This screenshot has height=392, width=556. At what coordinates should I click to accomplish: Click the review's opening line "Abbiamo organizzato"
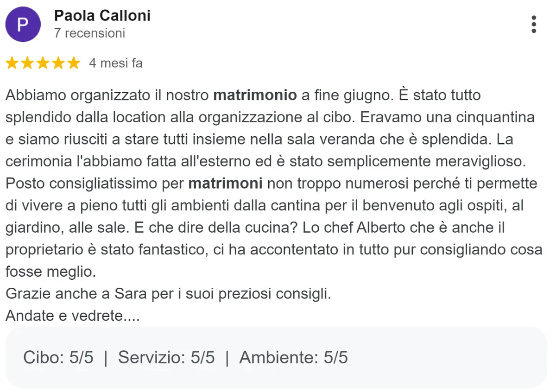[78, 95]
